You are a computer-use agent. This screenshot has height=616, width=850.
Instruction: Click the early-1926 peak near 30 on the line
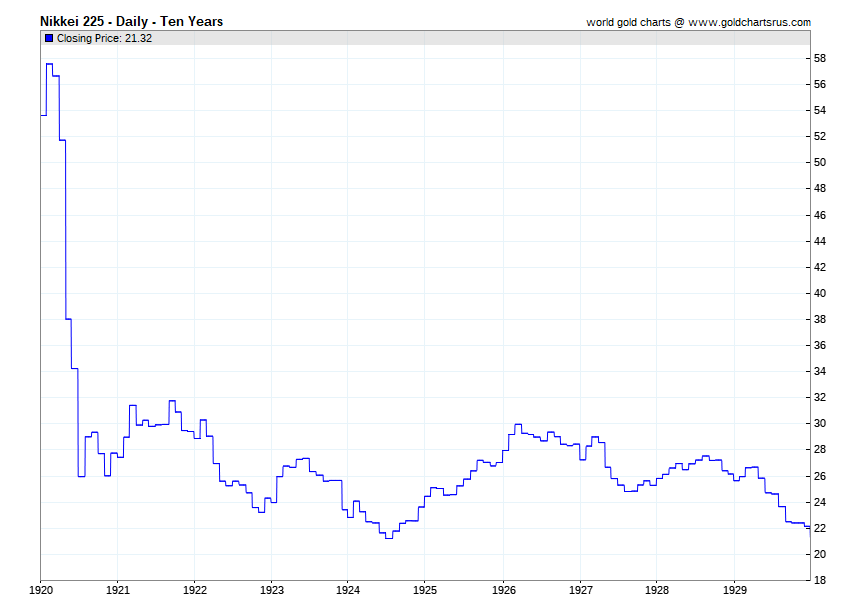(x=518, y=425)
